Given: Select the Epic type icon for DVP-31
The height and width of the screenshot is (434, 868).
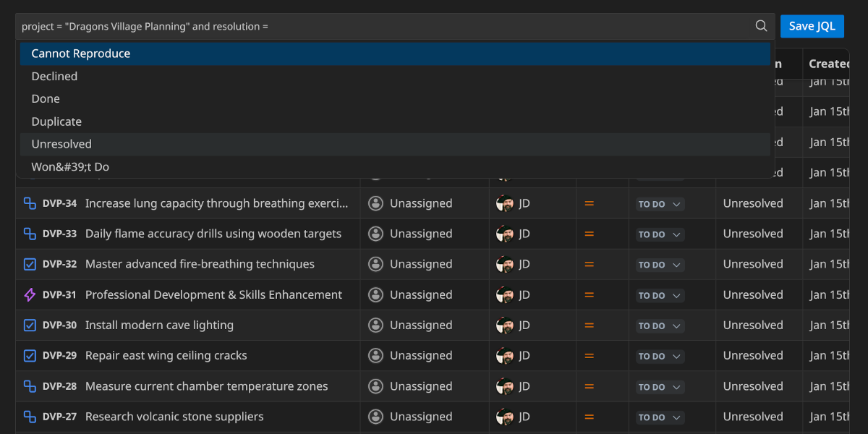Looking at the screenshot, I should pos(30,294).
